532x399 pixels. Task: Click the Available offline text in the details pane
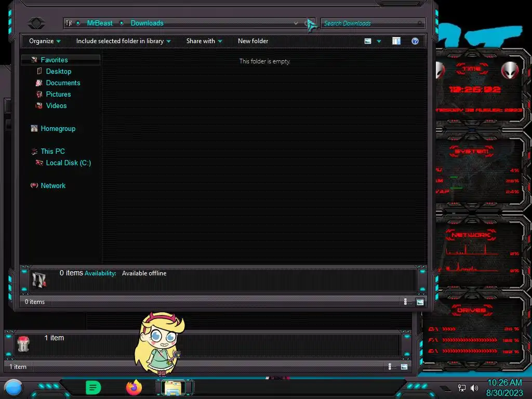[x=144, y=273]
